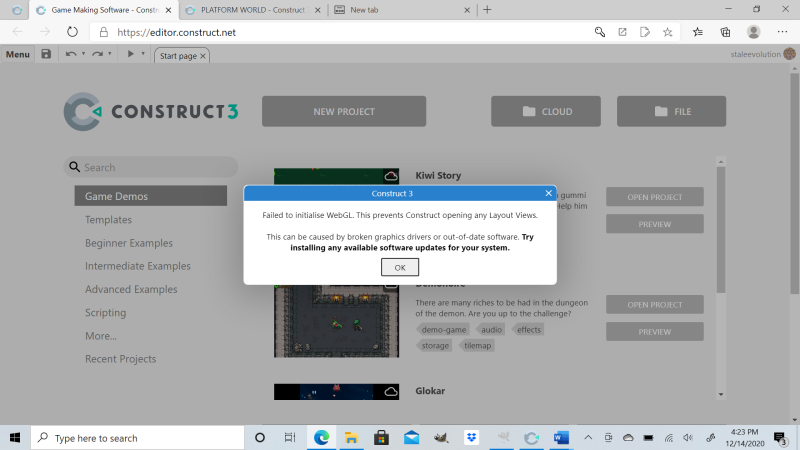
Task: Open browser Settings and more menu
Action: point(782,32)
